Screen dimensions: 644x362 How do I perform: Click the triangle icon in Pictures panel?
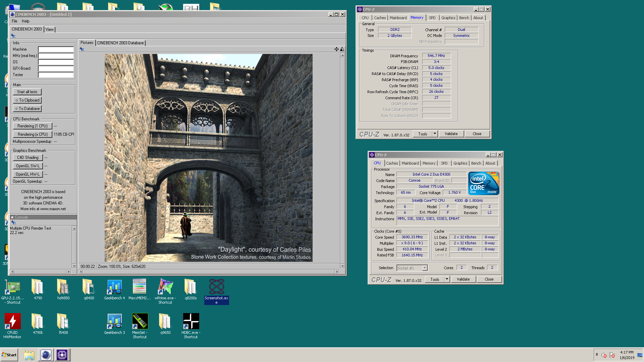pyautogui.click(x=342, y=49)
